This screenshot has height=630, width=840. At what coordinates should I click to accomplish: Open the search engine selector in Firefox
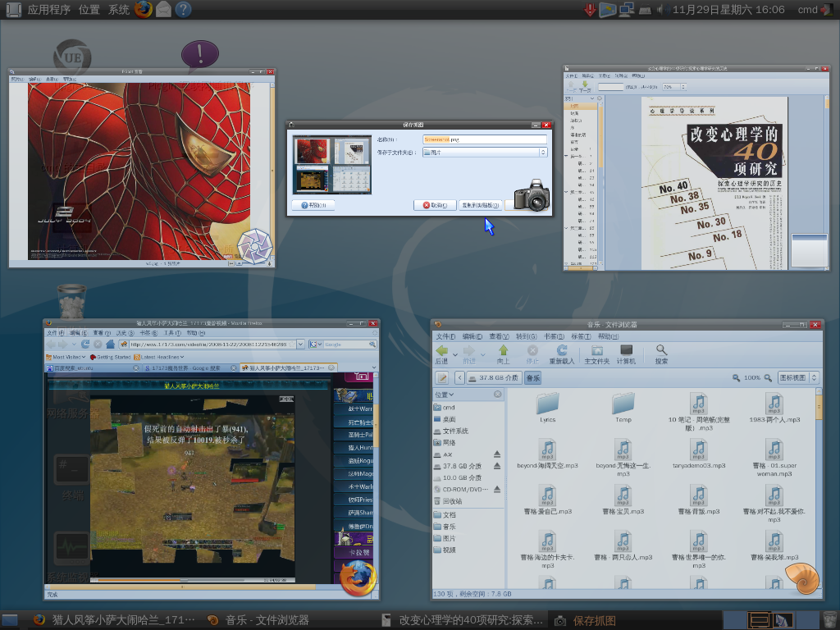point(315,345)
